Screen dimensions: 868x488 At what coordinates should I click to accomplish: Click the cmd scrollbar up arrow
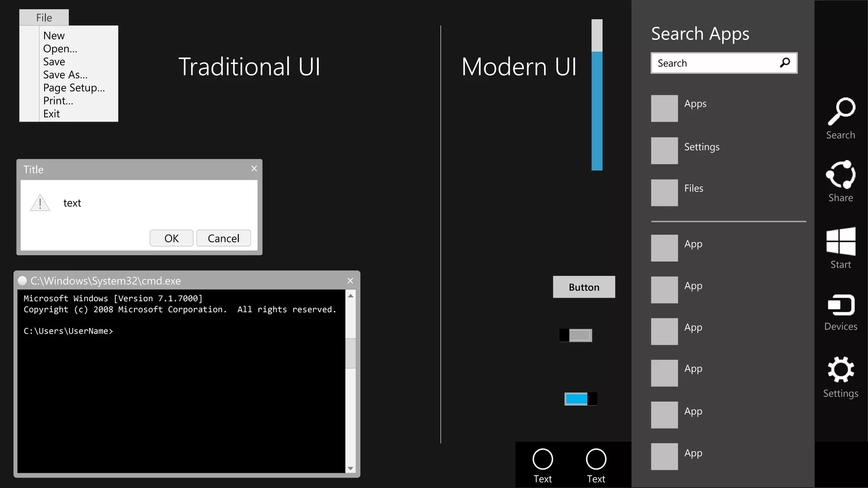click(351, 296)
